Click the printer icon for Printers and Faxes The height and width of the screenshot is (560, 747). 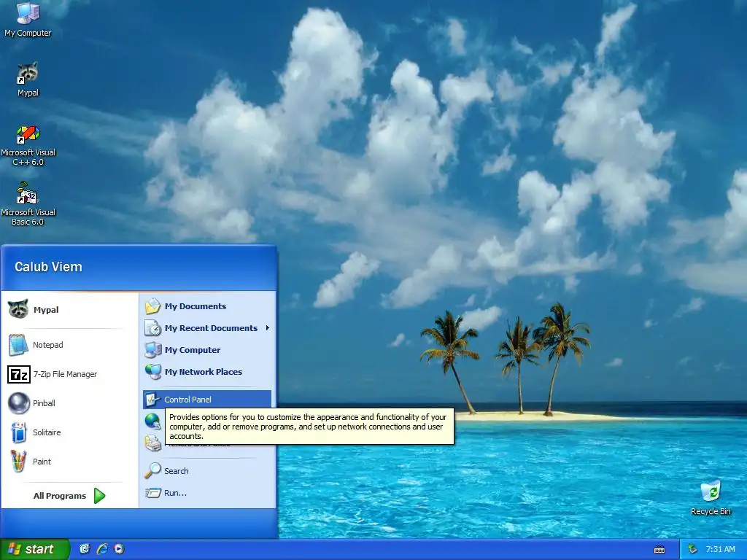pos(153,443)
